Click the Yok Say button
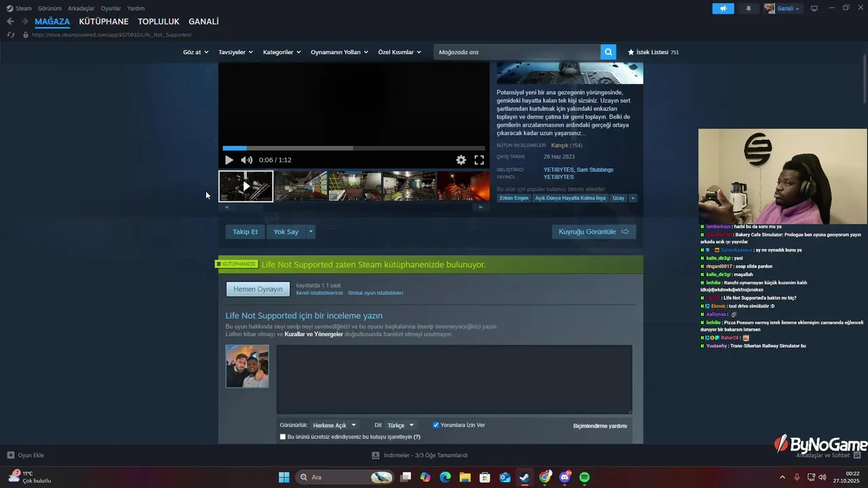 pos(286,232)
